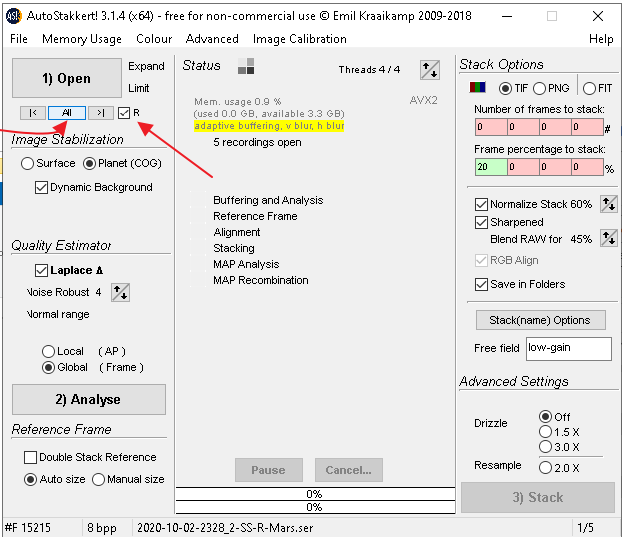622x537 pixels.
Task: Select Surface image stabilization mode
Action: (x=28, y=163)
